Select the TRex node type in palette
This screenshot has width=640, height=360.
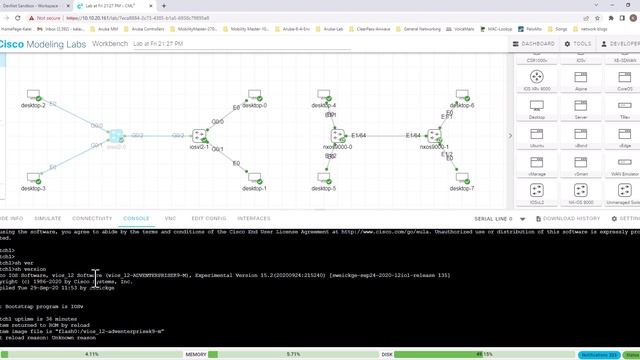pos(624,109)
